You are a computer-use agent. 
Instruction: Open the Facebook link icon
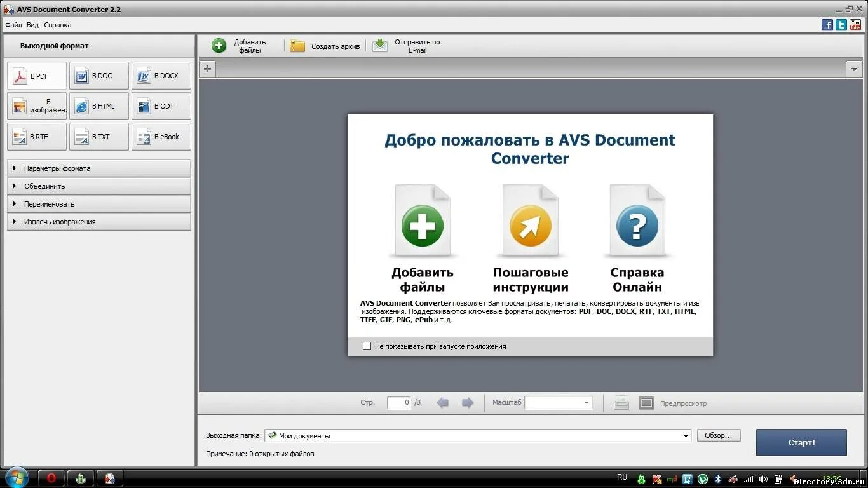(x=827, y=25)
